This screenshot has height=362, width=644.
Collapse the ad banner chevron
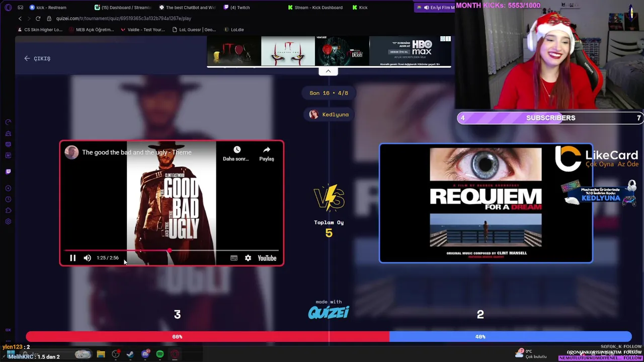(x=328, y=71)
